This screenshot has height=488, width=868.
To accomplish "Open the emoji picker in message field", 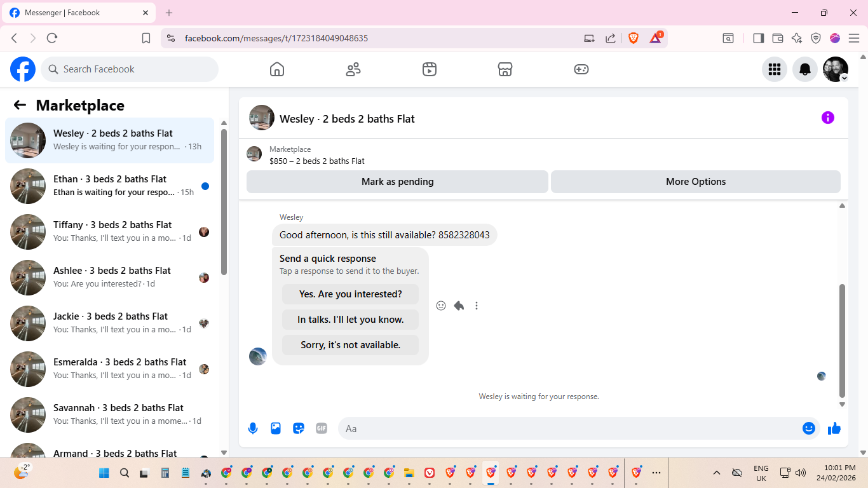I will (x=809, y=428).
